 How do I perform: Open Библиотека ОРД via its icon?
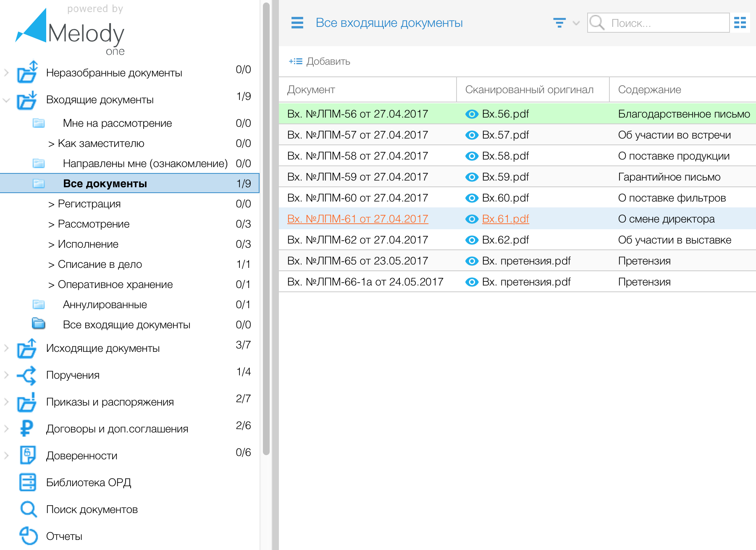tap(28, 482)
